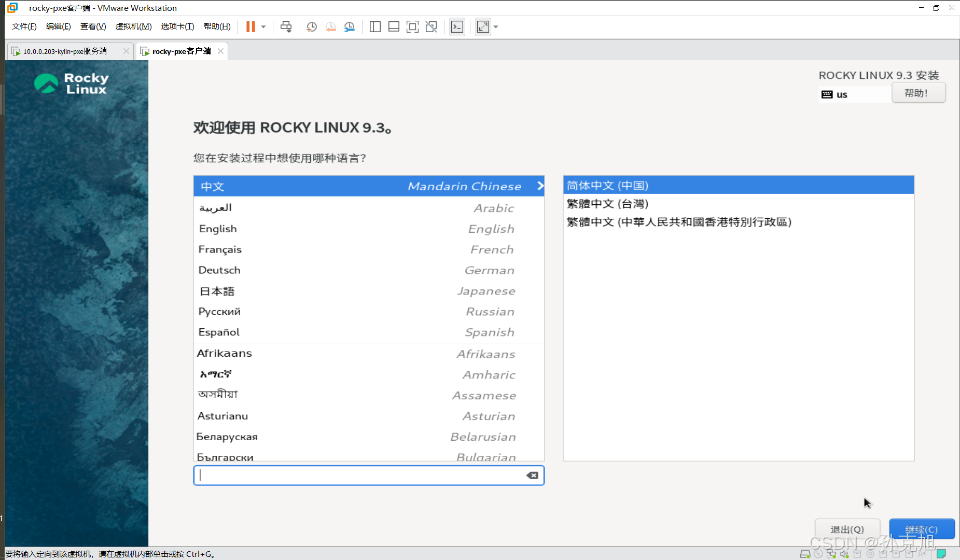Select the Amharic language row
960x560 pixels.
(x=369, y=374)
